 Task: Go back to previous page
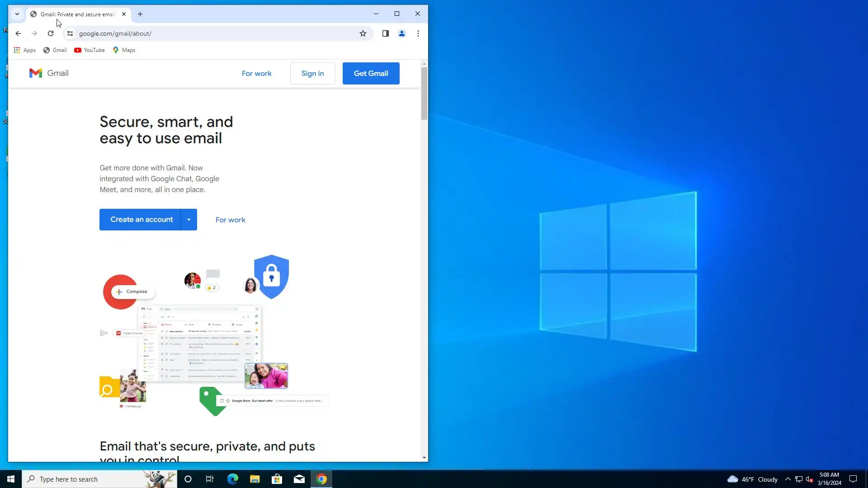coord(18,33)
